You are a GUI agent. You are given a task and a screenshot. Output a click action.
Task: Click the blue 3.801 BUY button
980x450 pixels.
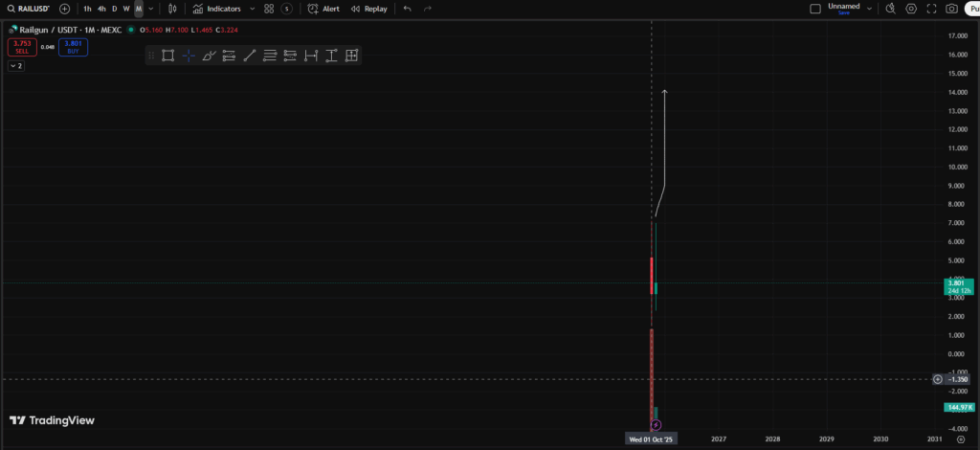[73, 46]
